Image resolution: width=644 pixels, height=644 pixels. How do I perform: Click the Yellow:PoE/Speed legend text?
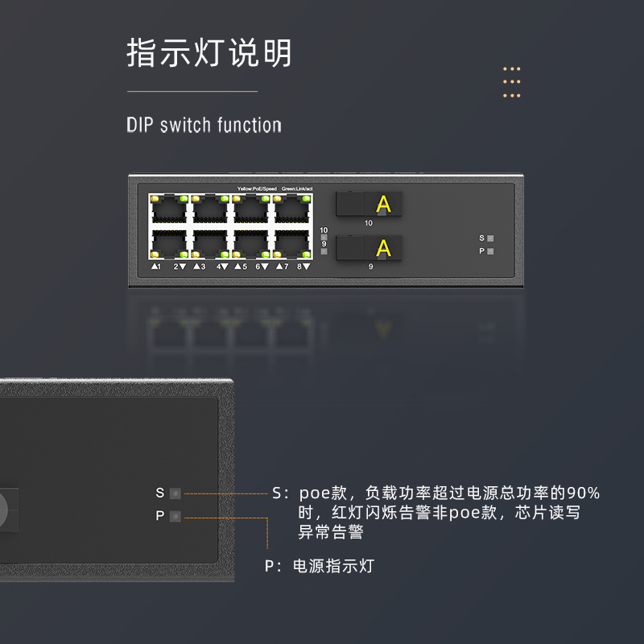pos(257,189)
